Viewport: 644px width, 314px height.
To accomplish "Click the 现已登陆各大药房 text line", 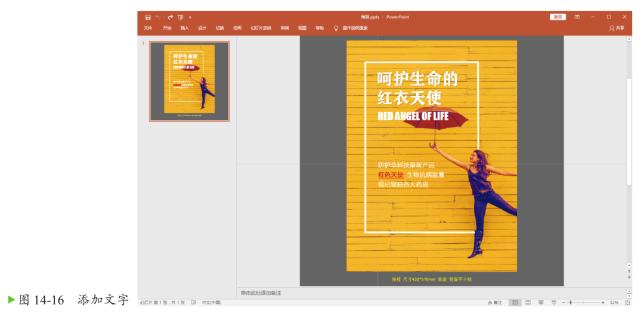I will (x=403, y=184).
